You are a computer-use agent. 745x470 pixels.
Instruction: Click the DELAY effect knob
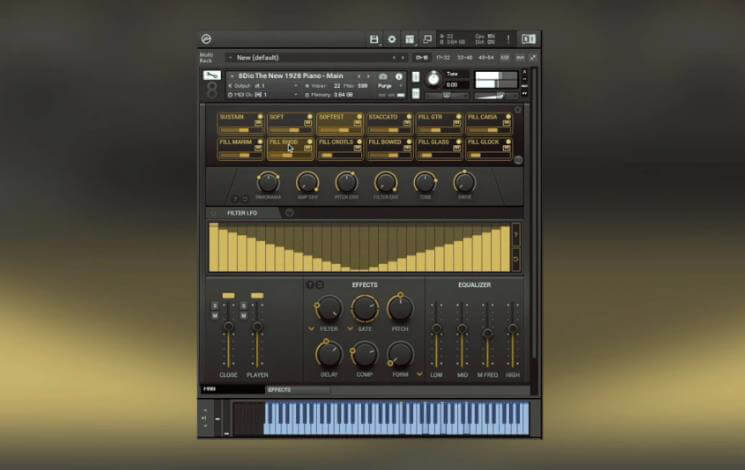point(329,353)
